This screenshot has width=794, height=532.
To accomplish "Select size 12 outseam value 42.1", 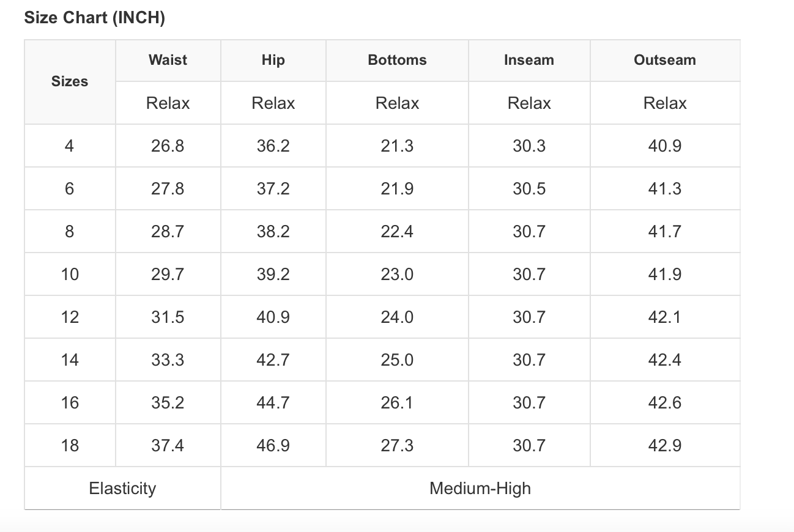I will tap(665, 317).
